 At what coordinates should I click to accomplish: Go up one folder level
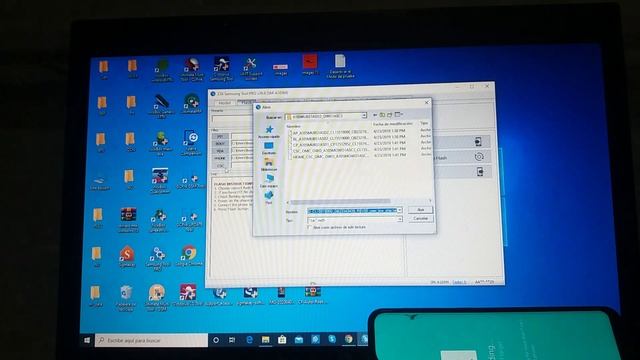point(382,115)
